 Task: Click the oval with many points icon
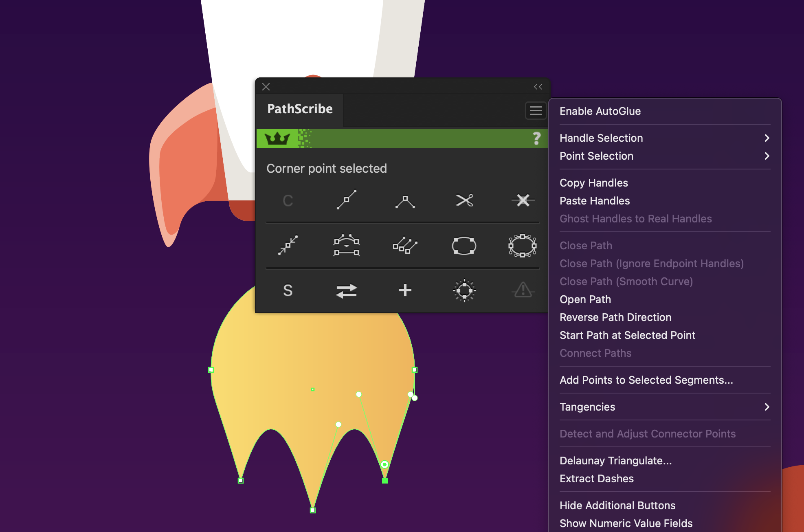coord(523,246)
